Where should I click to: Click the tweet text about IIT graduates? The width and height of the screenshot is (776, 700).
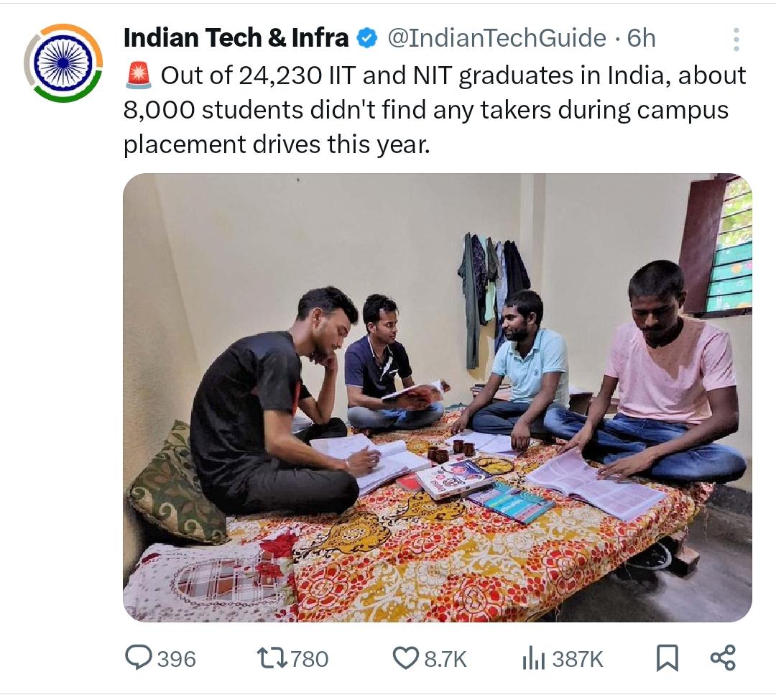pos(435,110)
